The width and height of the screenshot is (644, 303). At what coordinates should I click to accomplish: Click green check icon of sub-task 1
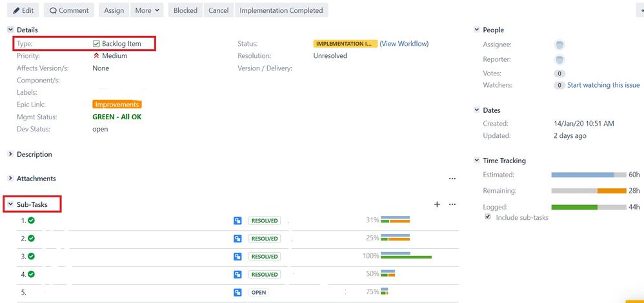[x=31, y=220]
